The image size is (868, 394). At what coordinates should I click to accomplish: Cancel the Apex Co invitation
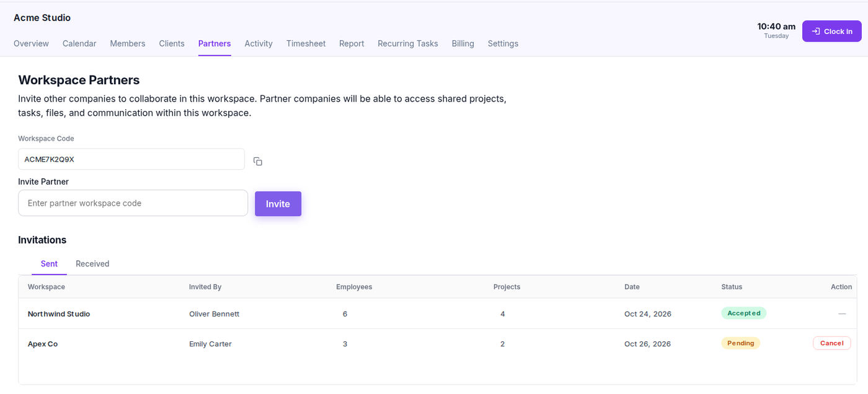pyautogui.click(x=831, y=343)
